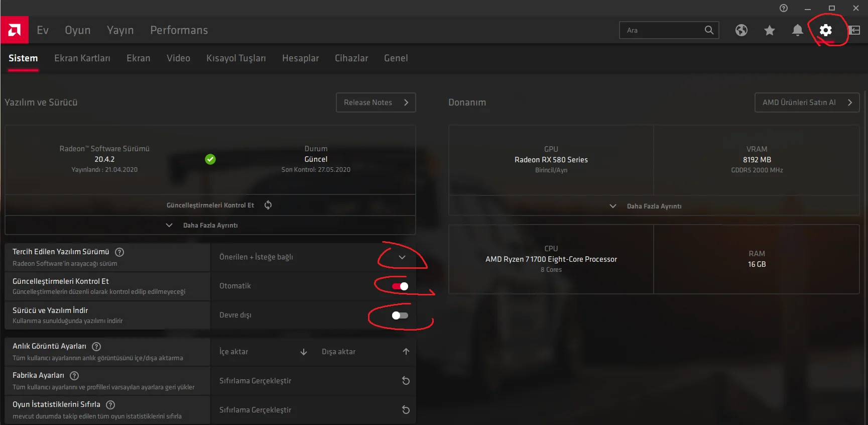This screenshot has width=868, height=425.
Task: Click the 16 GB RAM value
Action: coord(757,264)
